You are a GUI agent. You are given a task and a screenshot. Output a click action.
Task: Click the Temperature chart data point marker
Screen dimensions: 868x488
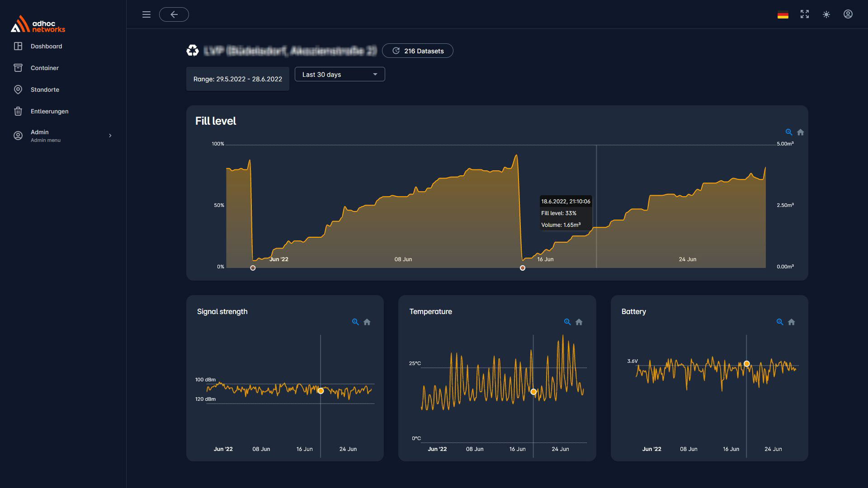click(x=533, y=392)
